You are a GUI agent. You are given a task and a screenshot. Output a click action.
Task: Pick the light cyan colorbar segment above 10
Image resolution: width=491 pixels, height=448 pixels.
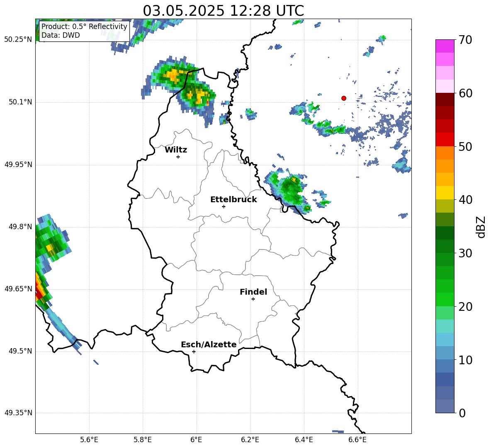445,339
